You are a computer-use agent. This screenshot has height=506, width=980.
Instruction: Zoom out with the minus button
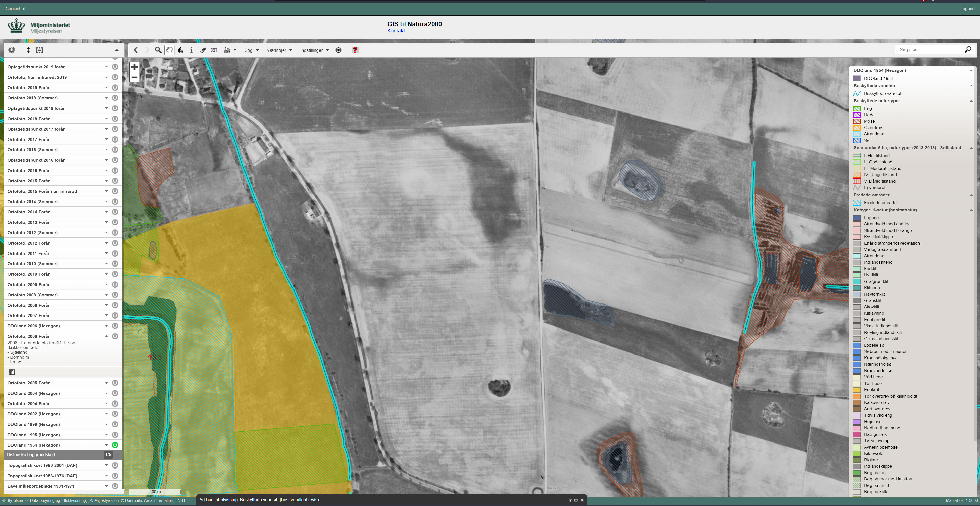tap(134, 77)
